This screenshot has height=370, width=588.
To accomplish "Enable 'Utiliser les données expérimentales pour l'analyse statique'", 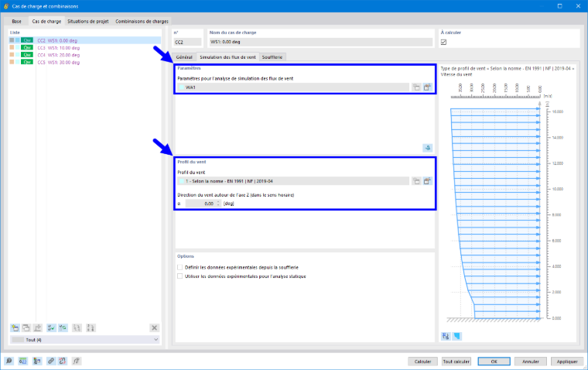I will [x=180, y=276].
